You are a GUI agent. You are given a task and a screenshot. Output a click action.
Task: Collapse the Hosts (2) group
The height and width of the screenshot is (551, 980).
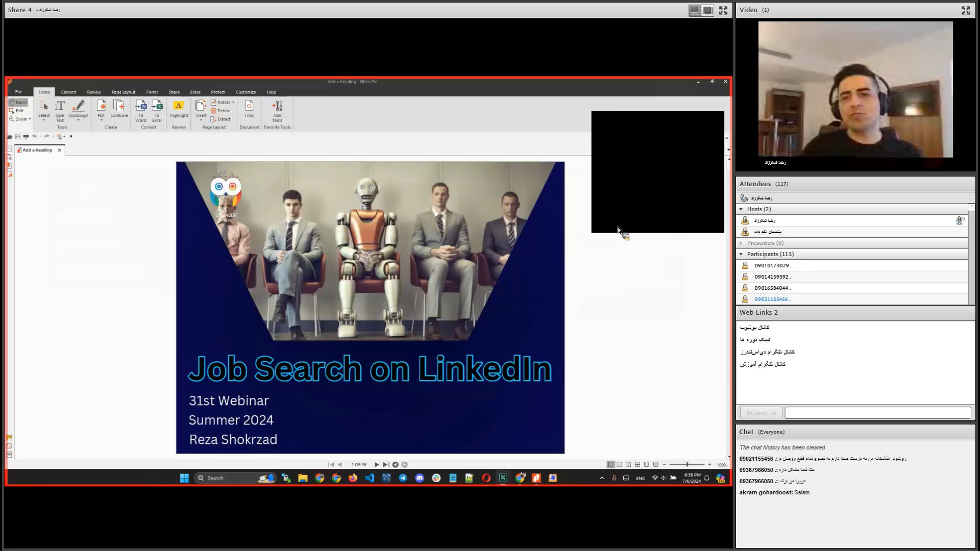pos(741,209)
